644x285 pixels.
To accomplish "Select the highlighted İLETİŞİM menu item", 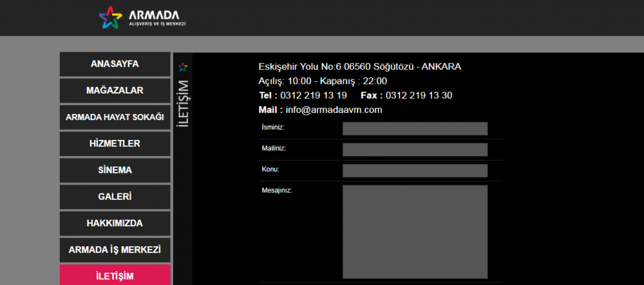I will point(115,275).
